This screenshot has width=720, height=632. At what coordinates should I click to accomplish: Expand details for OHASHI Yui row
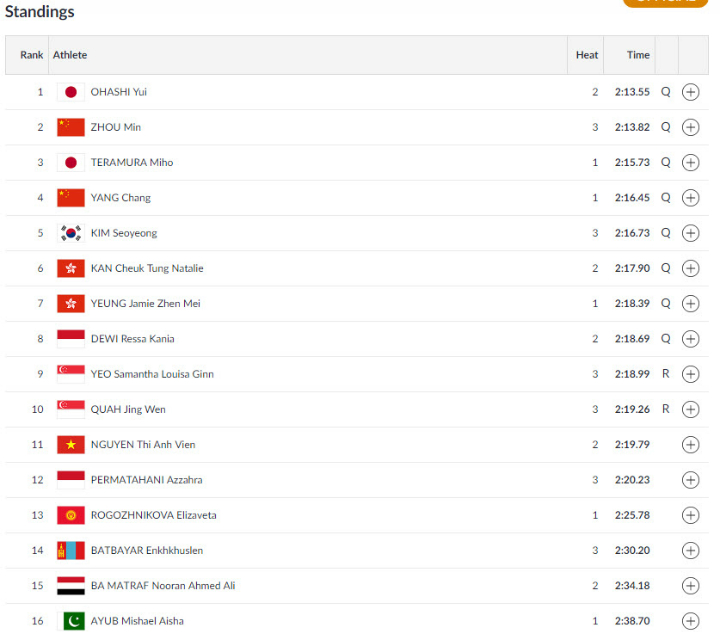[x=690, y=92]
